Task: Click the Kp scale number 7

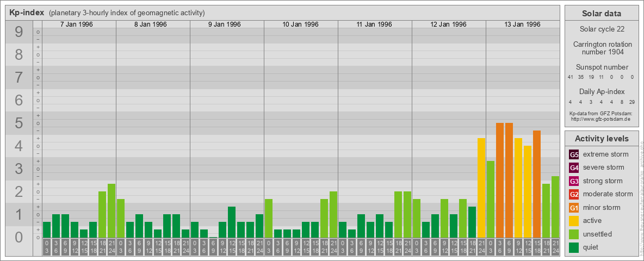Action: [x=18, y=78]
